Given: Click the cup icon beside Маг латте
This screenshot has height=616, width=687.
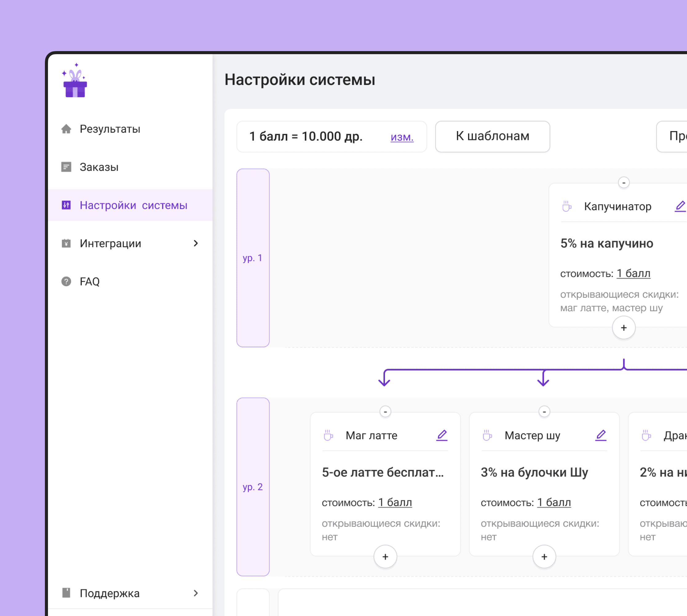Looking at the screenshot, I should [328, 435].
